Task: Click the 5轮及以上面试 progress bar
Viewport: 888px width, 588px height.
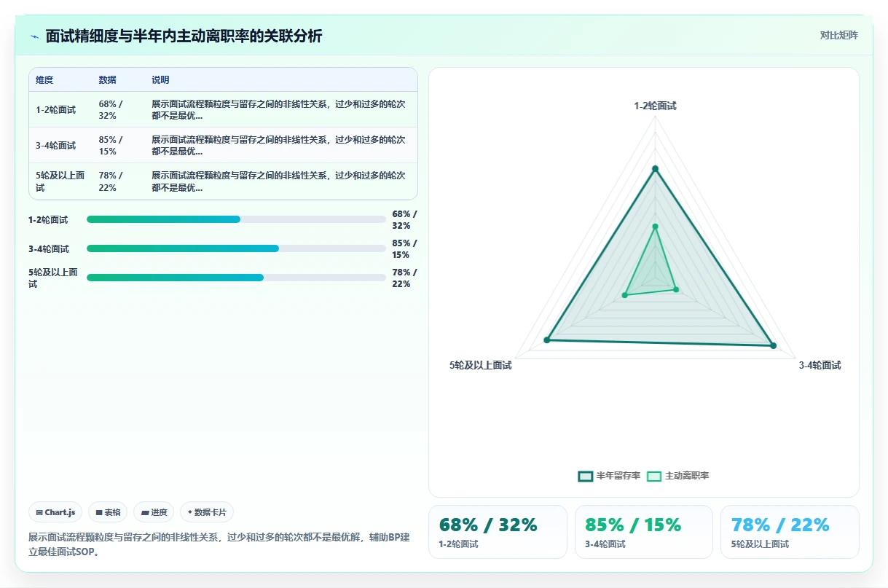Action: (x=236, y=278)
